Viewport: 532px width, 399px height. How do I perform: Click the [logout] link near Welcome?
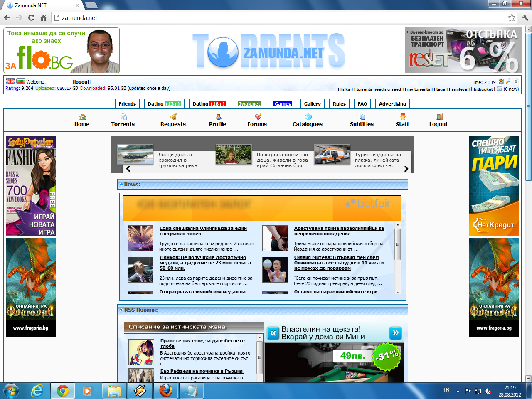(x=81, y=82)
